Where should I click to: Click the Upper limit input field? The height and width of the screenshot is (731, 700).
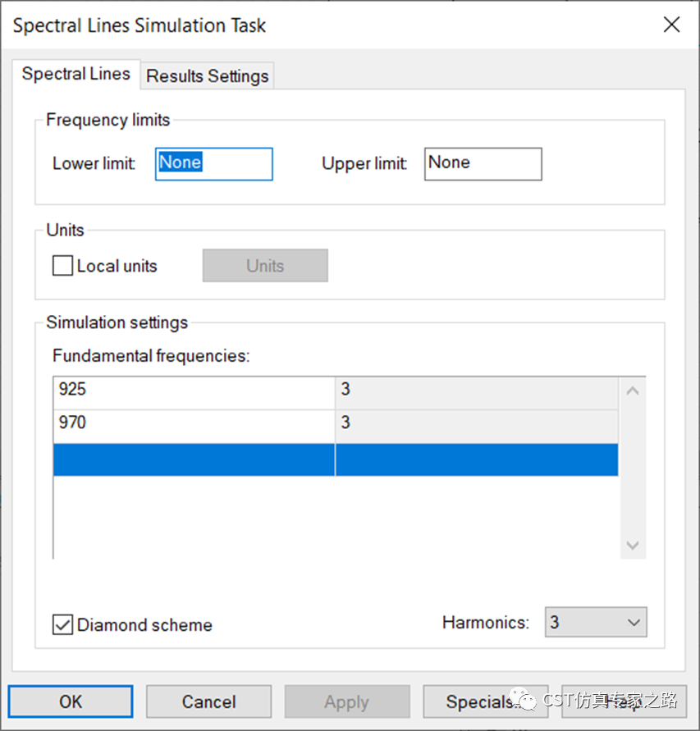point(483,163)
